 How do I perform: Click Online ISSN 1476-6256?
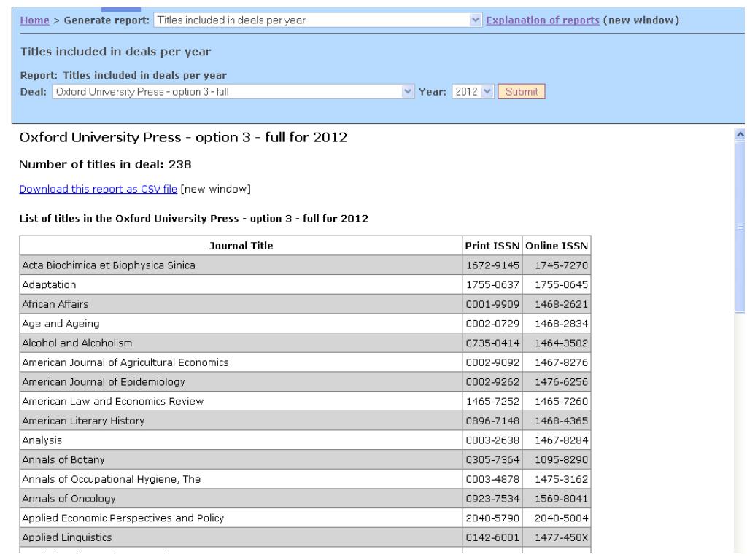(x=561, y=382)
